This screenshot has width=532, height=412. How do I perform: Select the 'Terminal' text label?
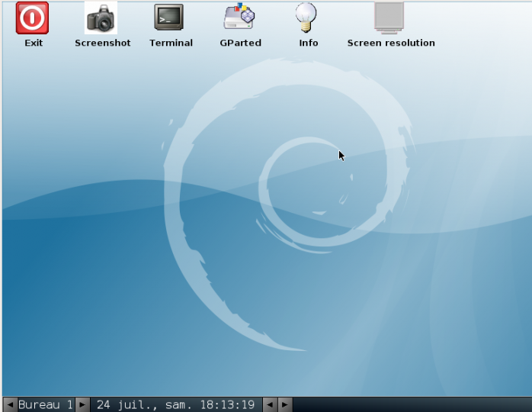171,43
